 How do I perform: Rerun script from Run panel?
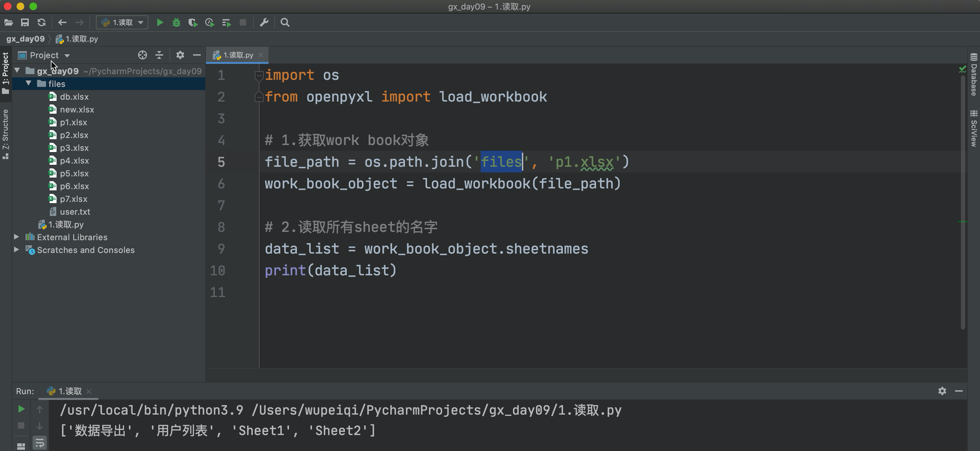[x=21, y=409]
